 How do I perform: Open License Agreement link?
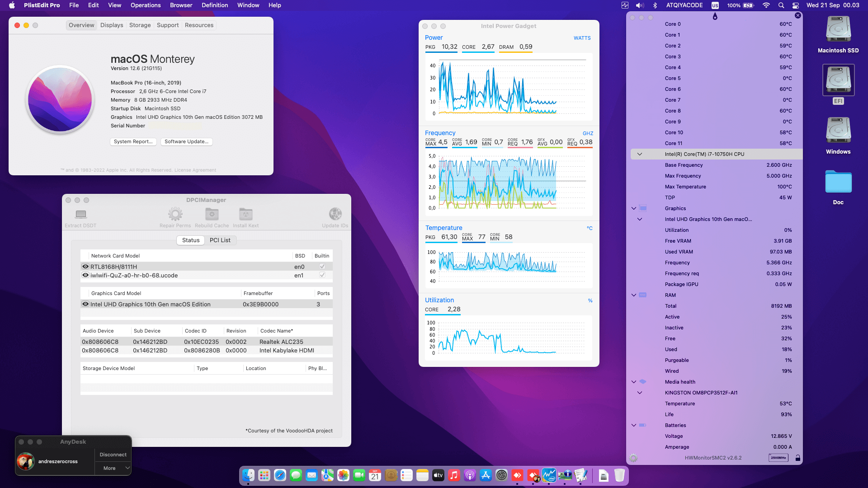(x=195, y=170)
